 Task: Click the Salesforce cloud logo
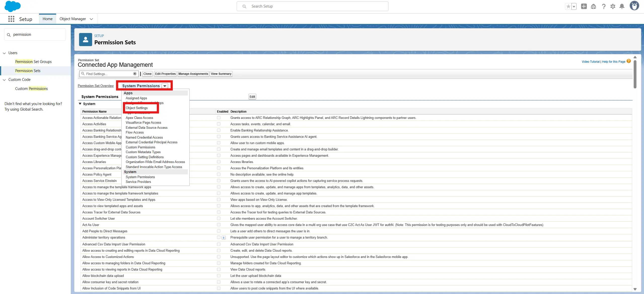12,6
